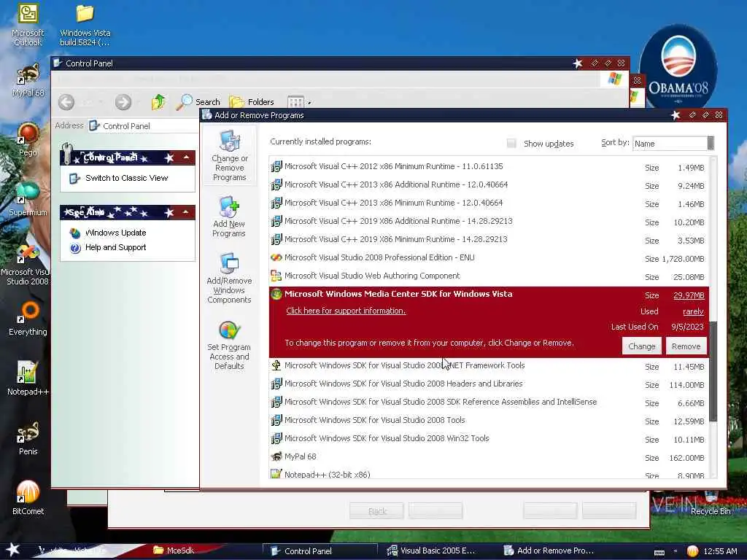Collapse the Control Panel side section

186,157
